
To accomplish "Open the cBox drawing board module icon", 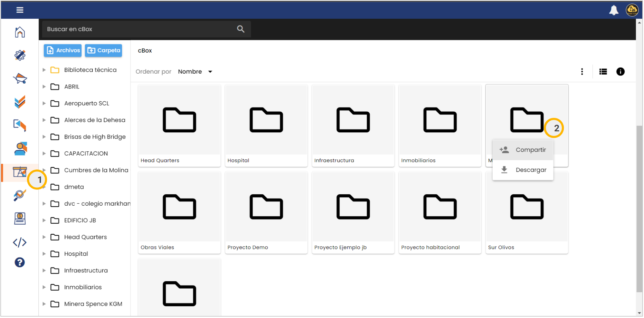I will tap(20, 172).
